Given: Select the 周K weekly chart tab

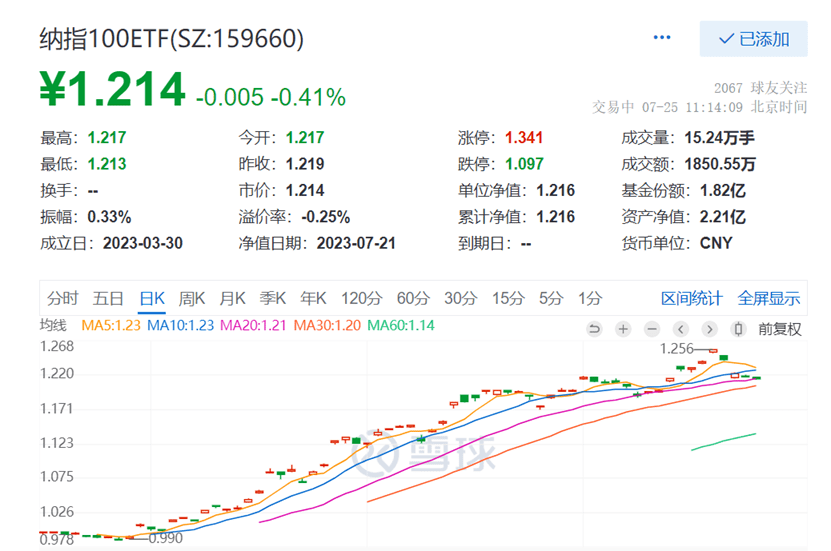Looking at the screenshot, I should coord(191,298).
